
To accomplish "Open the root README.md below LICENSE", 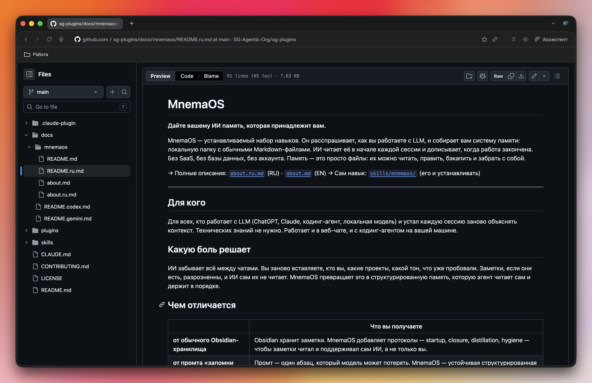I will click(x=56, y=290).
